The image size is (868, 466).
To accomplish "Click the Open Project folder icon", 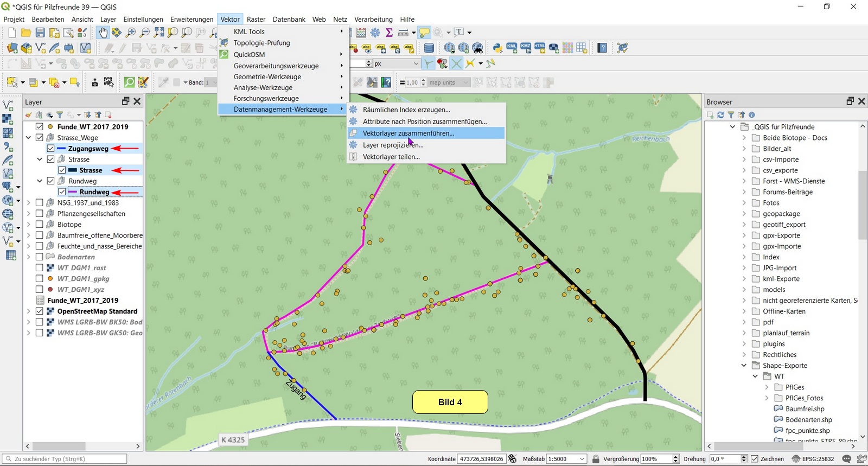I will 25,33.
